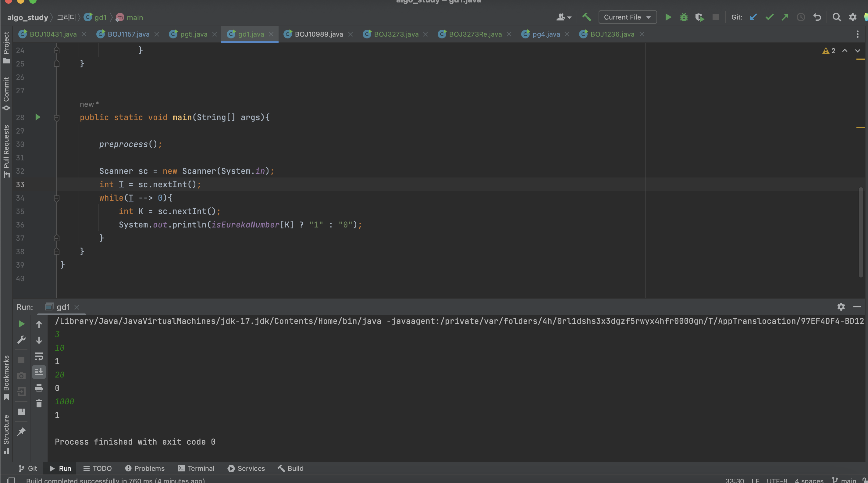Screen dimensions: 868x483
Task: Pin the gd1 run tab
Action: pos(21,431)
